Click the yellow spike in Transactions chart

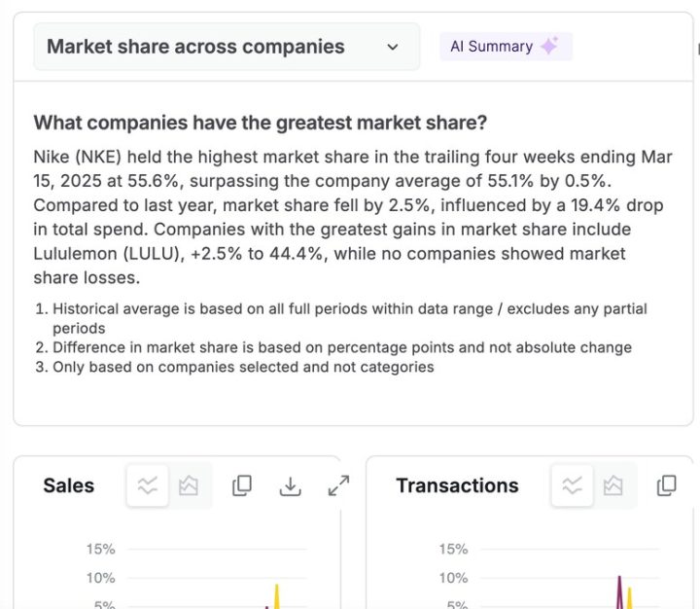click(629, 597)
